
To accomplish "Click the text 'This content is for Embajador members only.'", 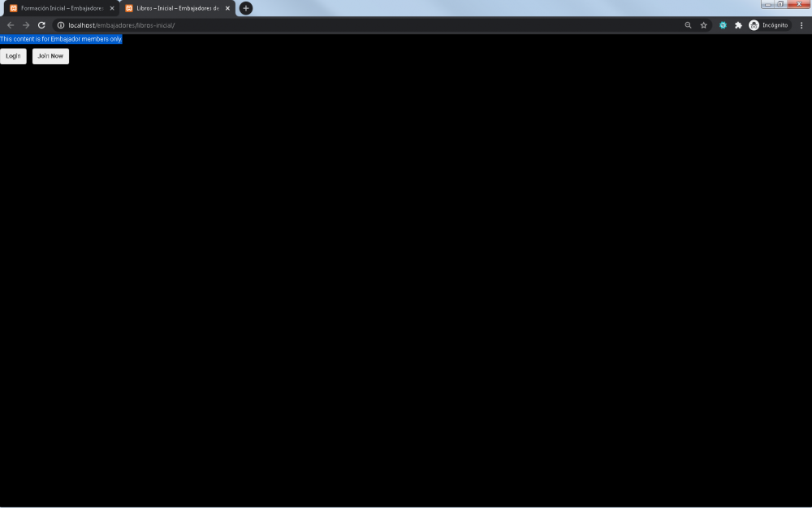I will tap(61, 39).
